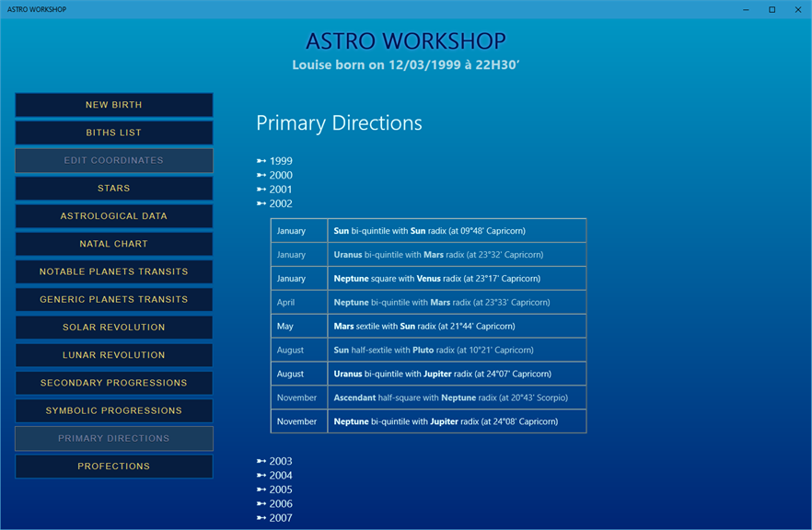Click arrow icon beside 2006

pyautogui.click(x=261, y=503)
